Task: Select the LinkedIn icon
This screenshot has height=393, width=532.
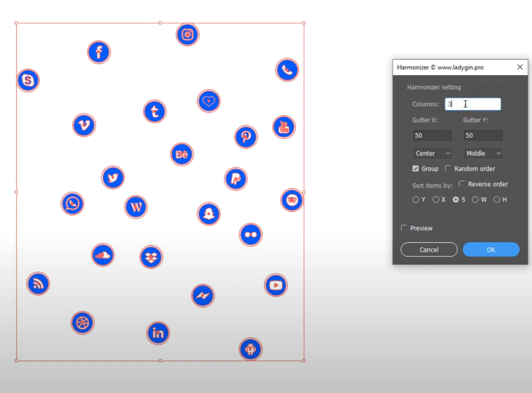Action: click(158, 333)
